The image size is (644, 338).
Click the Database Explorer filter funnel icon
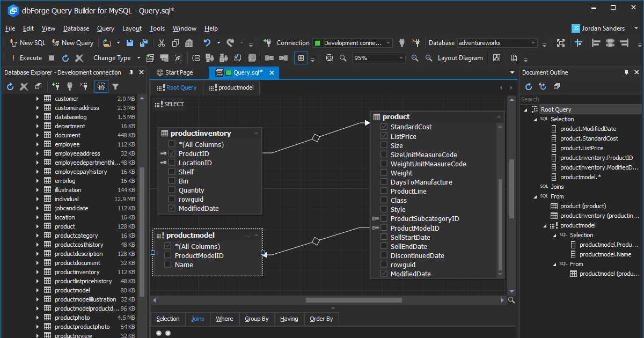(115, 86)
